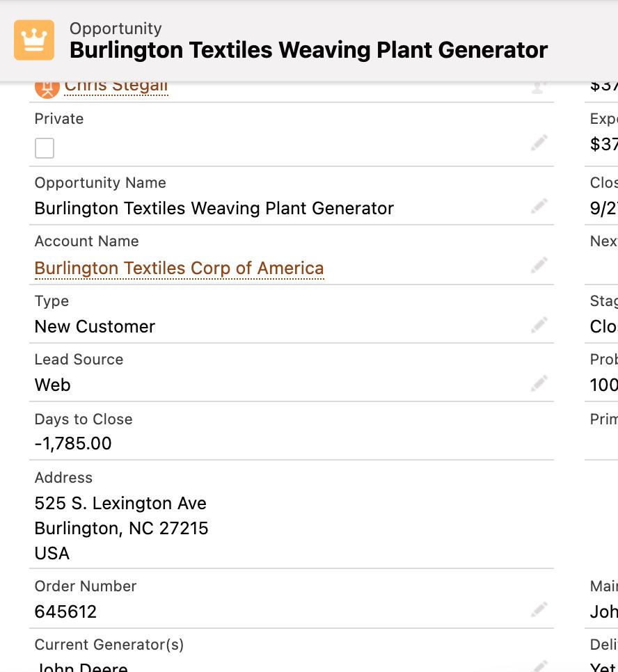
Task: Click the opportunity title in the page header
Action: click(x=308, y=51)
